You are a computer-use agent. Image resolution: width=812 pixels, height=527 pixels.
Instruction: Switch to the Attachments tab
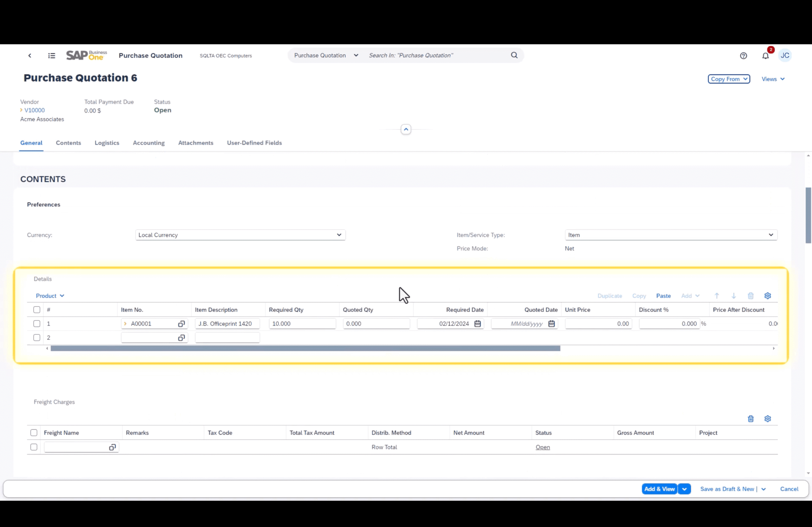pyautogui.click(x=196, y=143)
